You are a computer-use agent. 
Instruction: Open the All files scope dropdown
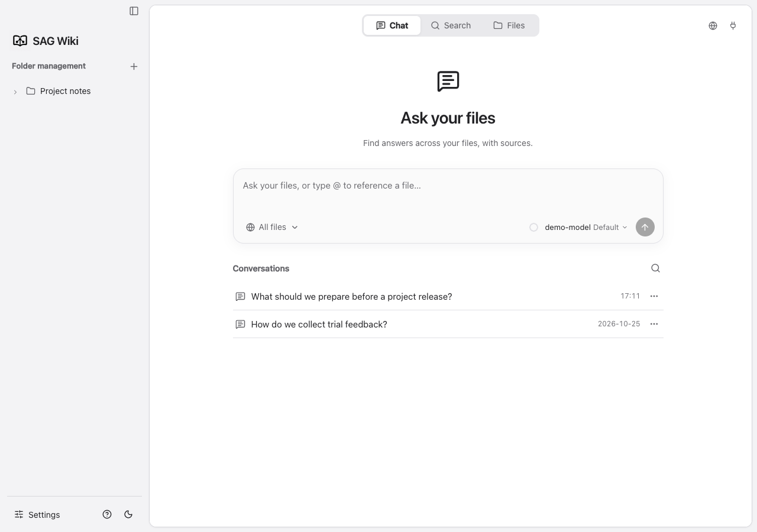[x=272, y=227]
